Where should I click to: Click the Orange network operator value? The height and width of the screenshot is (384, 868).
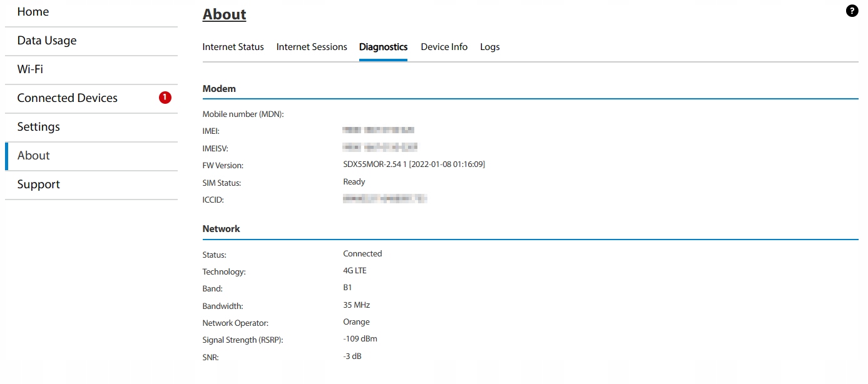[356, 322]
